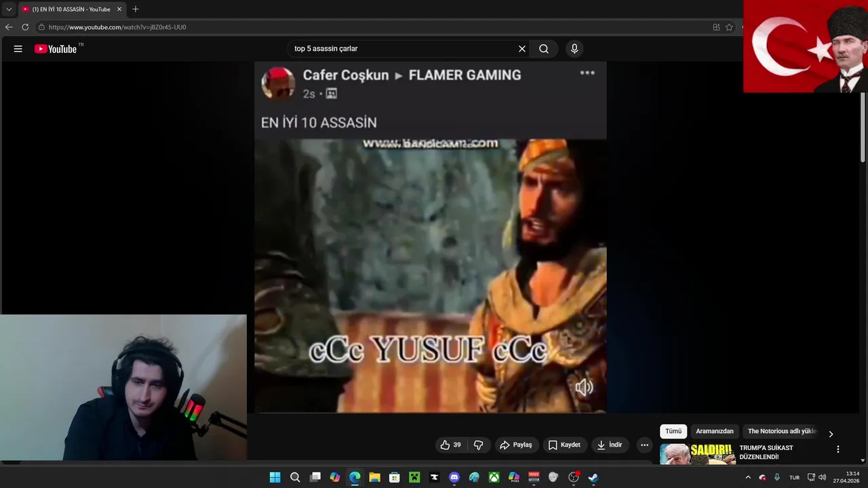Switch to Microsoft Edge in the taskbar

[x=355, y=478]
